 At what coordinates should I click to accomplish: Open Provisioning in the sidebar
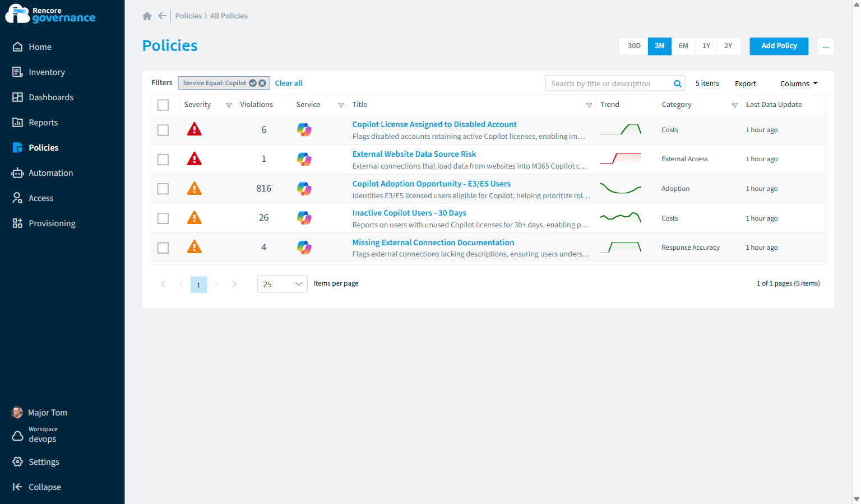44,223
